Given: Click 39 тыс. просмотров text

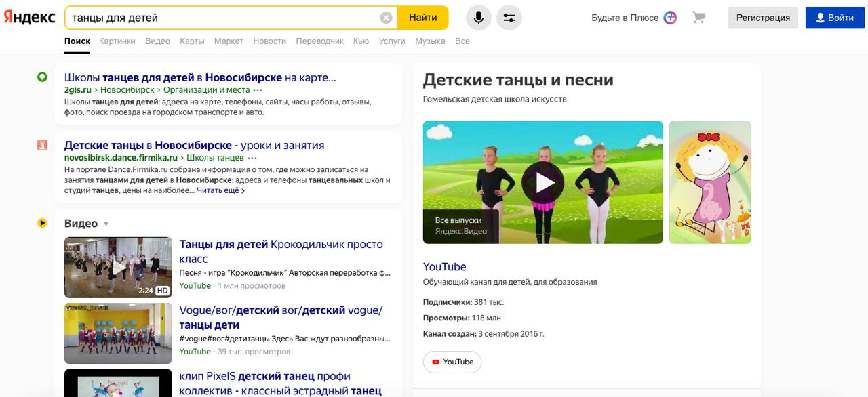Looking at the screenshot, I should click(254, 352).
